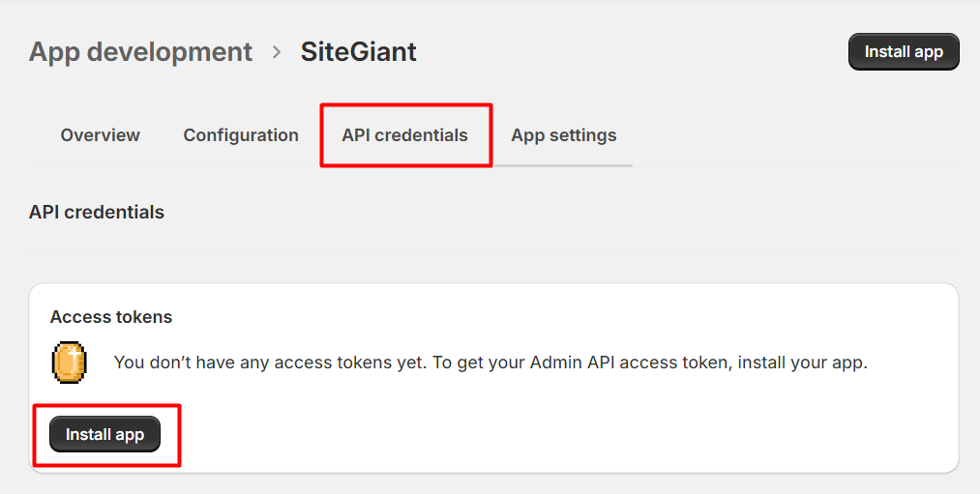Image resolution: width=980 pixels, height=494 pixels.
Task: Switch to the Configuration tab
Action: click(241, 135)
